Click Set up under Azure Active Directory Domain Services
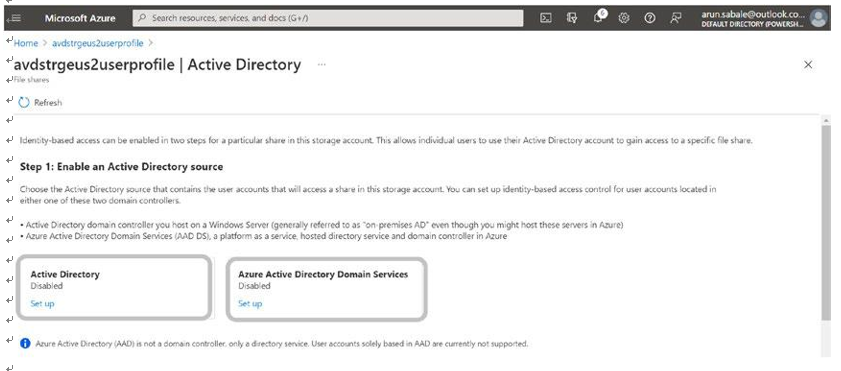841x371 pixels. [250, 303]
